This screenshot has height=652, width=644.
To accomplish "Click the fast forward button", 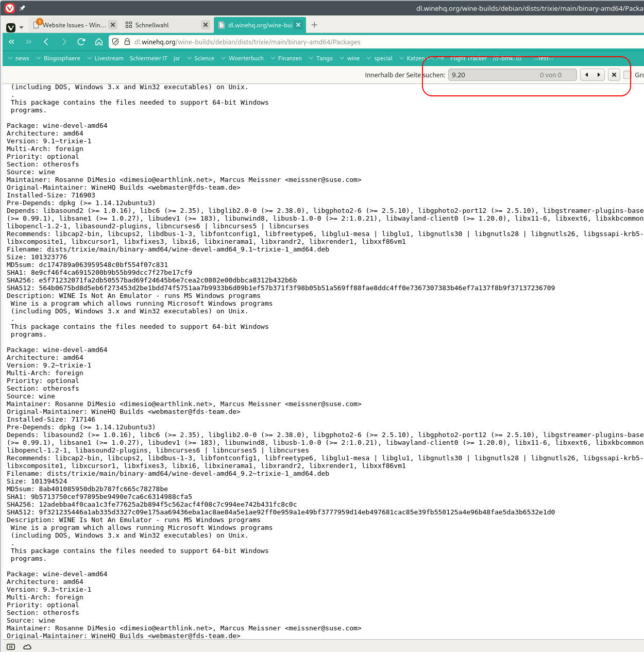I will tap(28, 42).
